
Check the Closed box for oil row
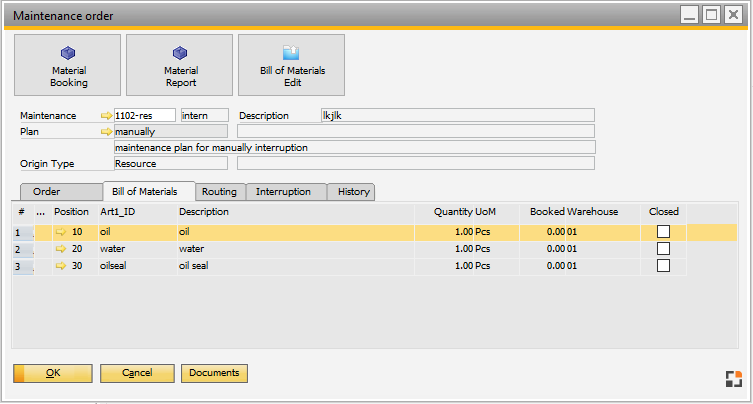[663, 232]
